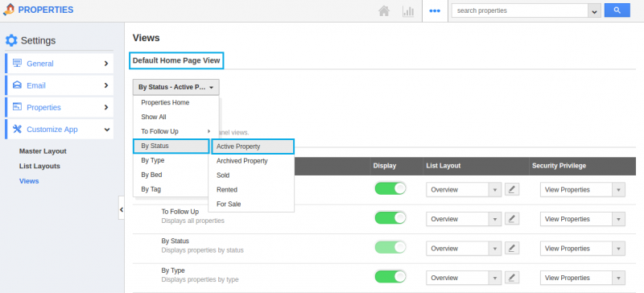
Task: Click 'Displays properties by status' description
Action: (203, 250)
